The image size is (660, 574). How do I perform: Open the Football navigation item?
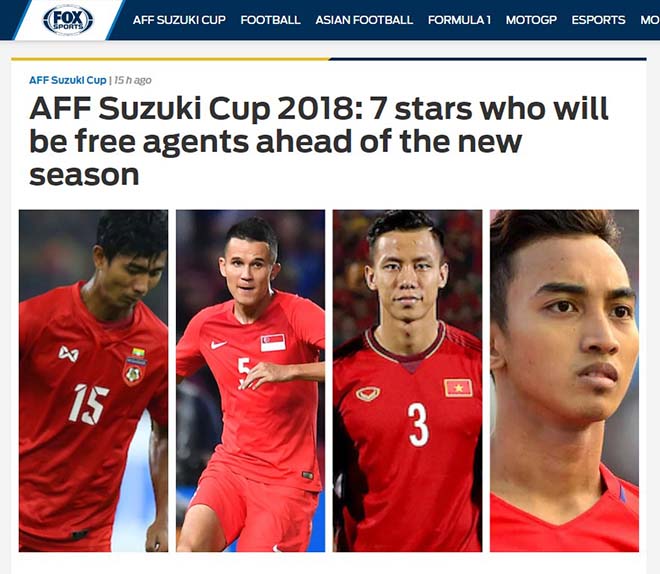(270, 20)
